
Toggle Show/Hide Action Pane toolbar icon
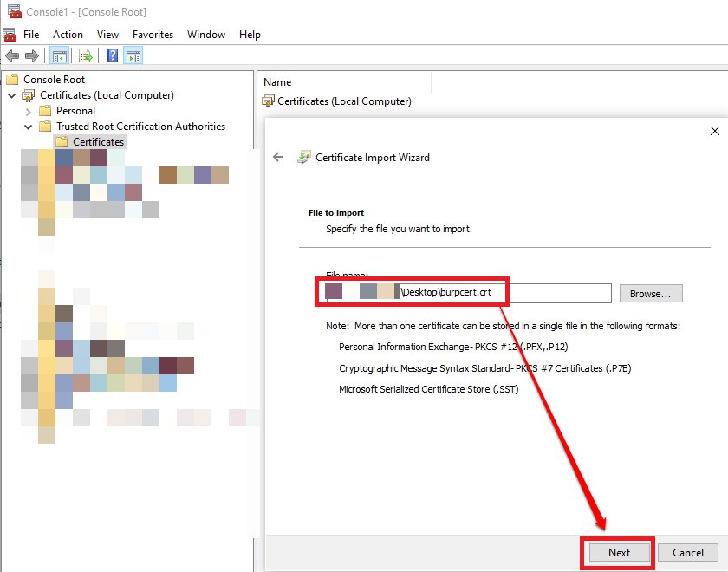coord(133,56)
